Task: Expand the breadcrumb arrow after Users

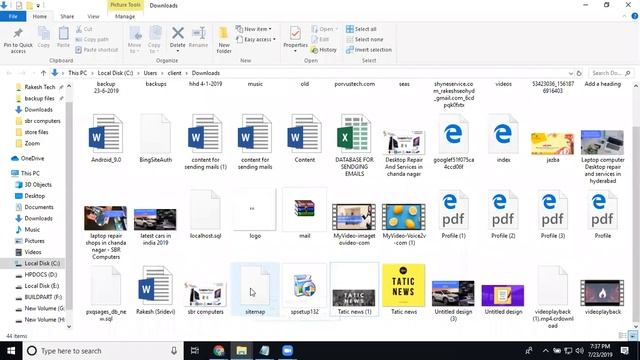Action: point(162,73)
